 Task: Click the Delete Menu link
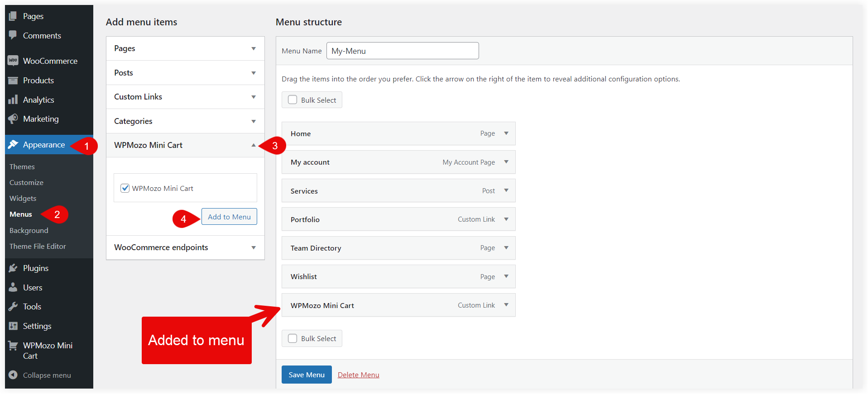click(x=359, y=375)
